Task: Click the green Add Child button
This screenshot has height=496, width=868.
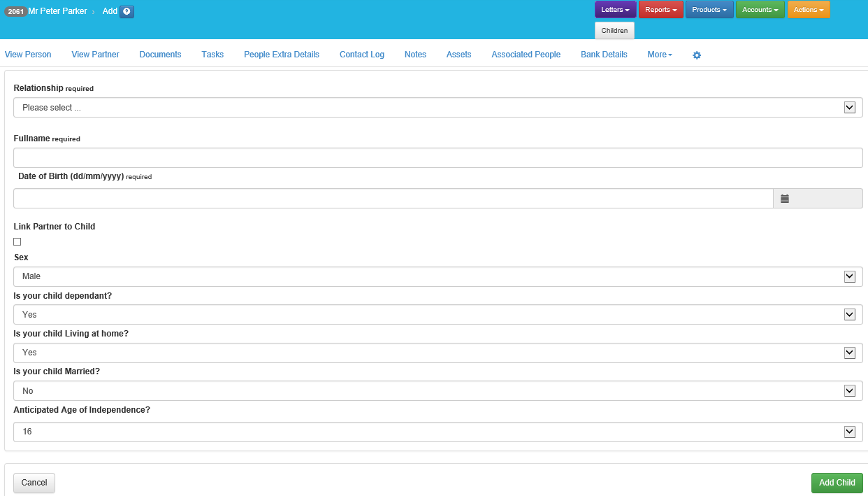Action: pos(837,483)
